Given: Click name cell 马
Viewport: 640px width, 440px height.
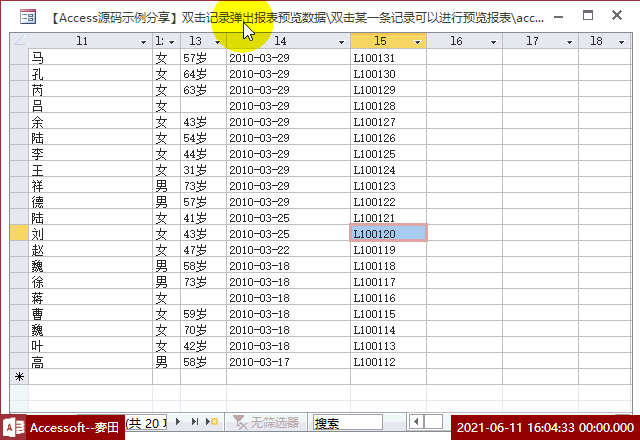Looking at the screenshot, I should coord(90,58).
